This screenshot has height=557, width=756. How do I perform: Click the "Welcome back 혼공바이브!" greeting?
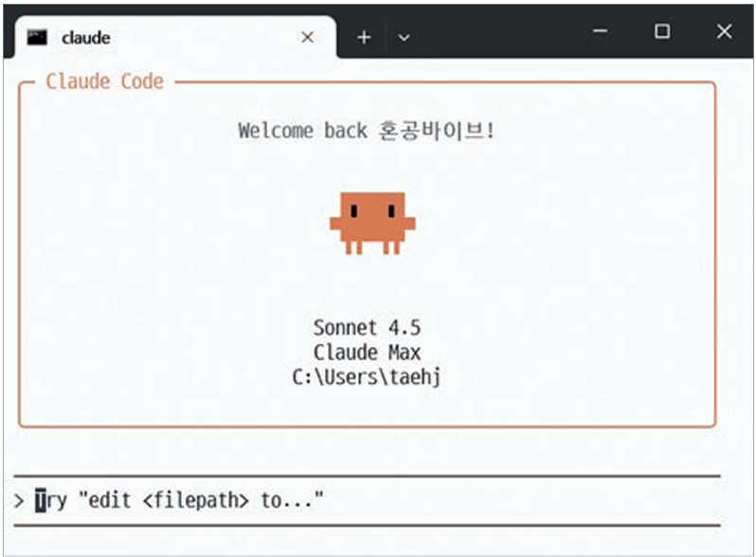367,131
